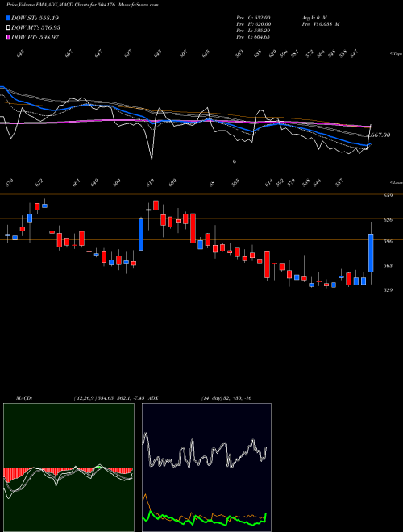The height and width of the screenshot is (532, 403).
Task: Select the DOW PT value label
Action: pos(35,37)
